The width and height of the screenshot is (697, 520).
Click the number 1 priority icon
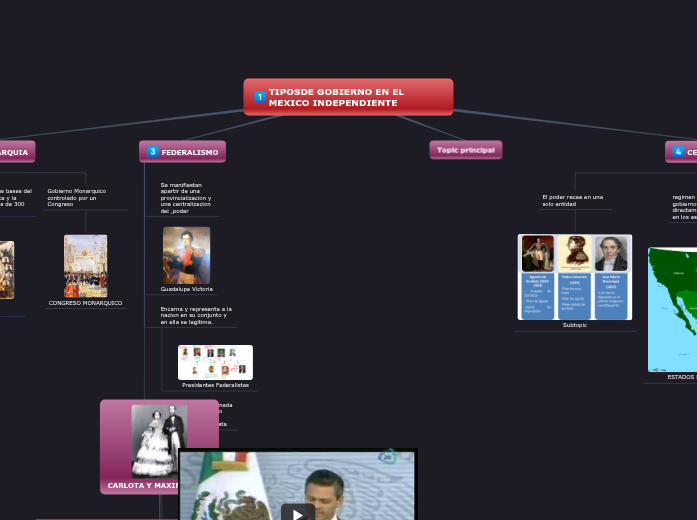tap(260, 97)
